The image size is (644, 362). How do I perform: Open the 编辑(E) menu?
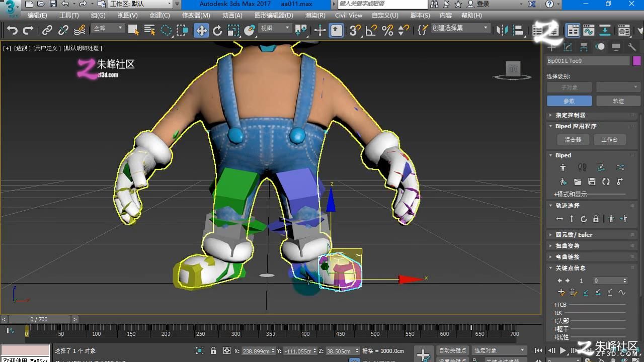point(37,16)
